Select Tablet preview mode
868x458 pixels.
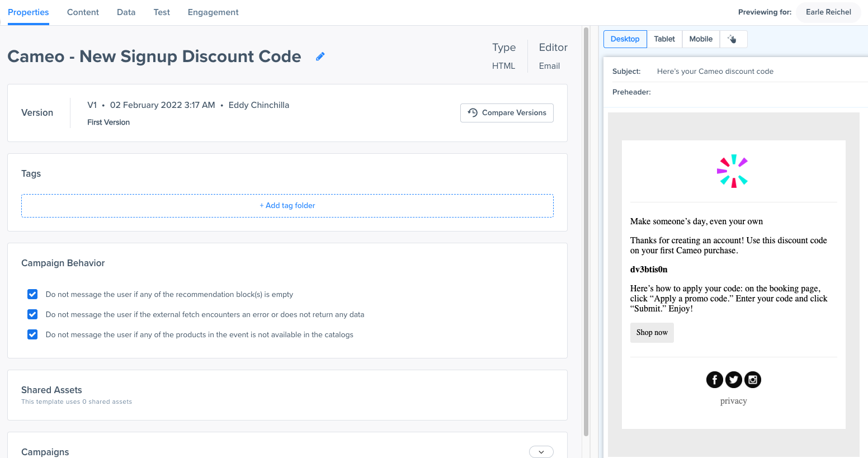click(664, 39)
